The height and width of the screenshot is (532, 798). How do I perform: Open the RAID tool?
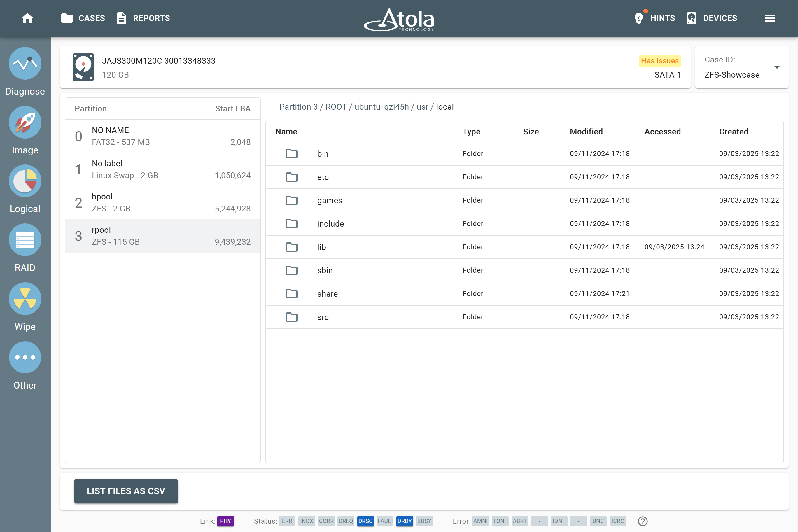[25, 240]
